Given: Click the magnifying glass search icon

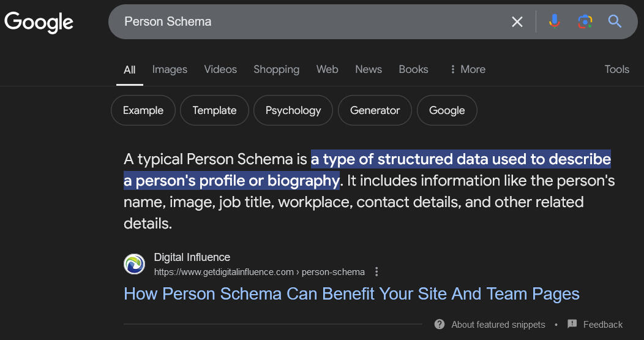Looking at the screenshot, I should pyautogui.click(x=615, y=22).
